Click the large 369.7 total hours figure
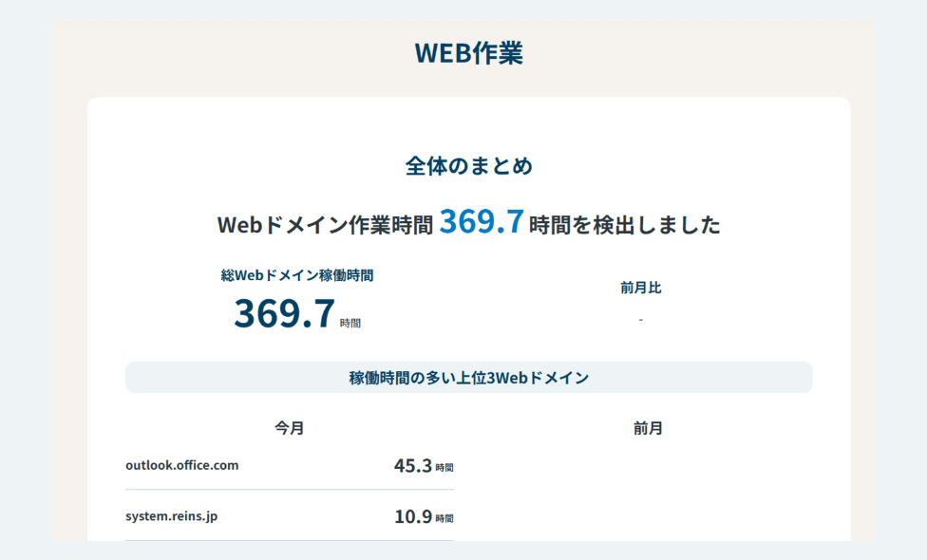Viewport: 927px width, 560px height. 283,312
